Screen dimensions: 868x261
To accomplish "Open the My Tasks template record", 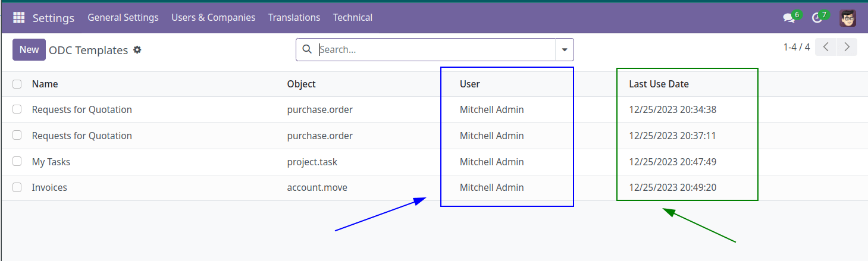I will 51,162.
